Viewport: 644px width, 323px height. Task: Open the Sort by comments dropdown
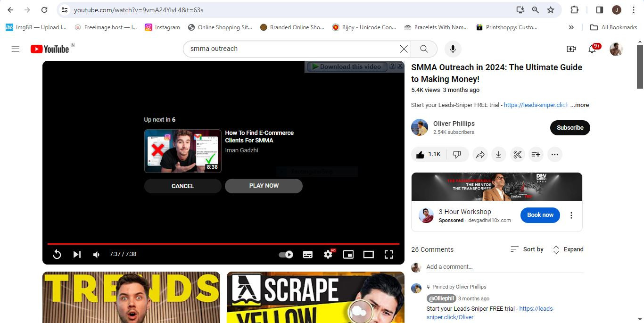[527, 249]
